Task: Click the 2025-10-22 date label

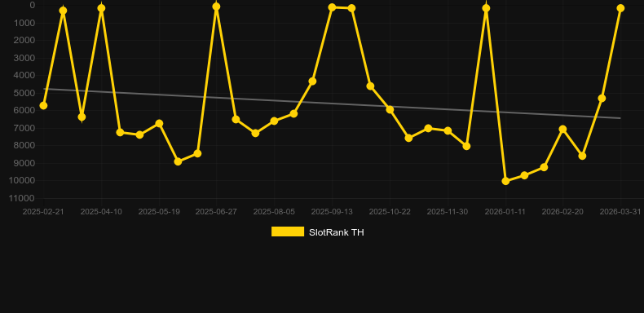Action: point(390,212)
